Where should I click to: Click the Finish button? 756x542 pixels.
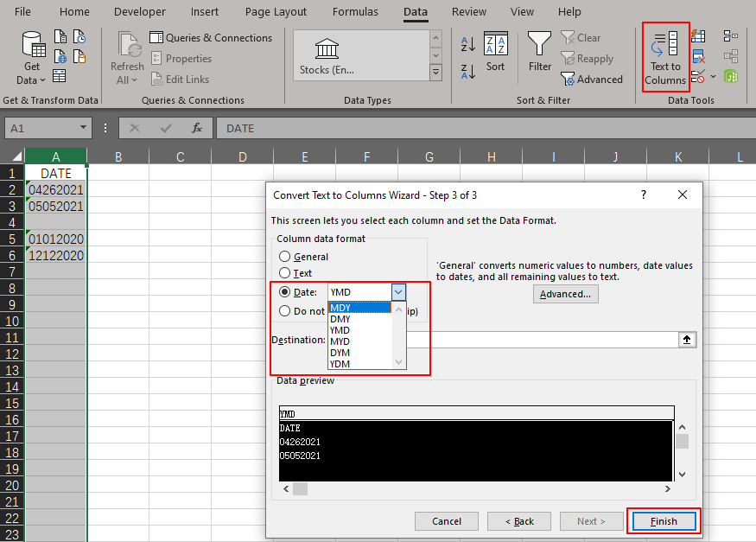(x=663, y=520)
